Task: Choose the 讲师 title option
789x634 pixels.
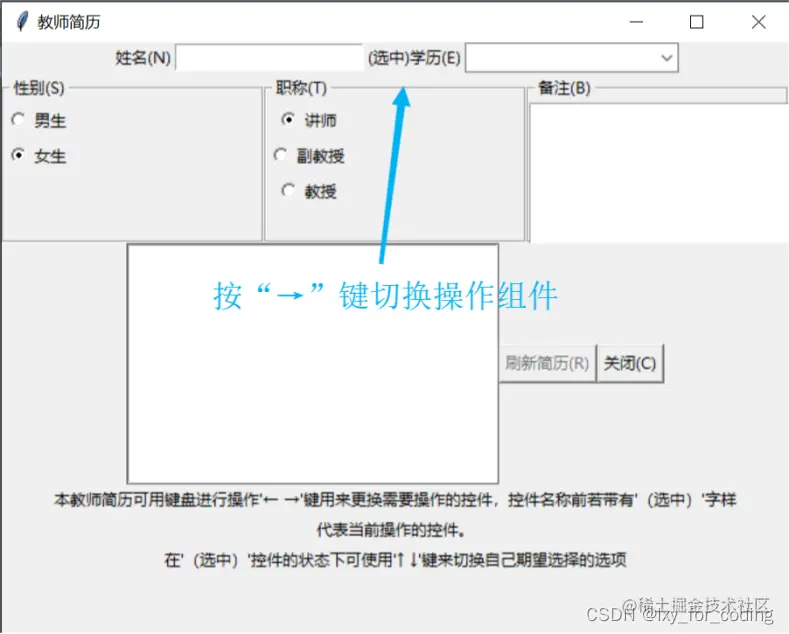Action: pos(288,120)
